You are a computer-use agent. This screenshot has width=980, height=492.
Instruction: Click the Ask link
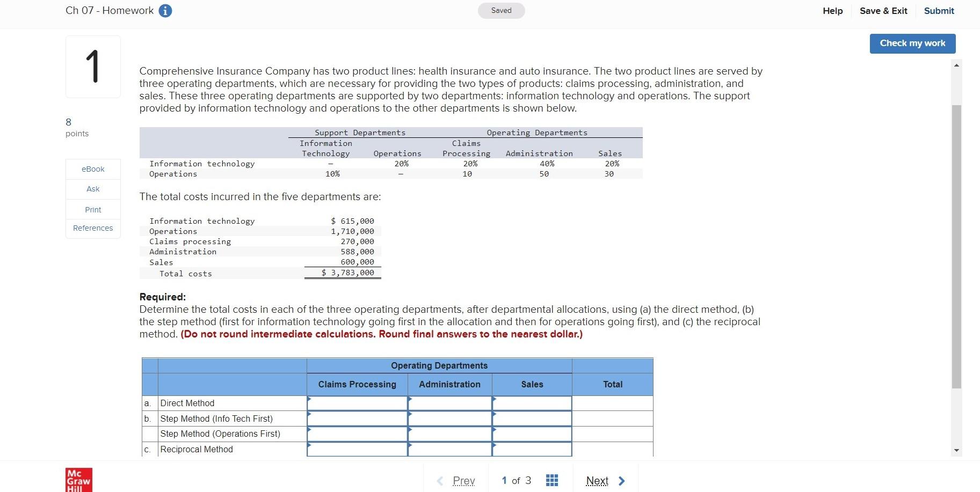92,189
